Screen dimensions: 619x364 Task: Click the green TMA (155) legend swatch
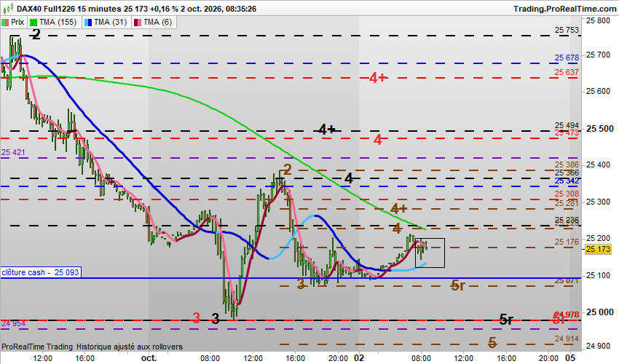[x=33, y=23]
